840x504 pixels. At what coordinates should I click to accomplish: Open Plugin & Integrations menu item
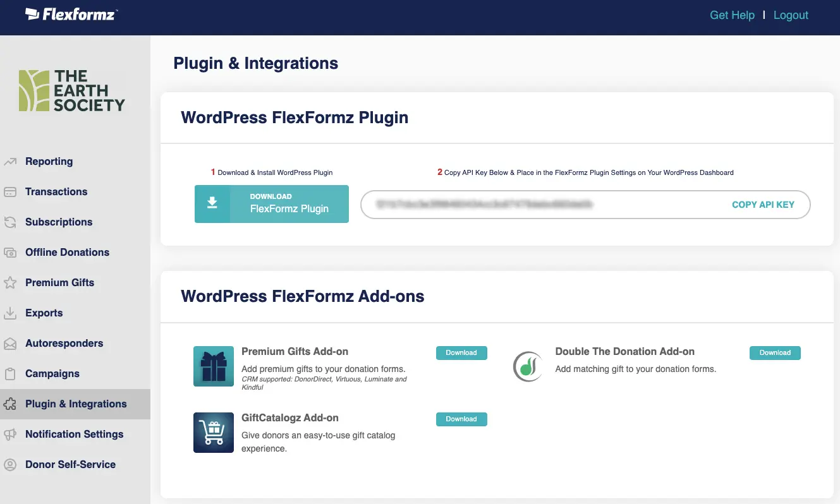(x=76, y=404)
